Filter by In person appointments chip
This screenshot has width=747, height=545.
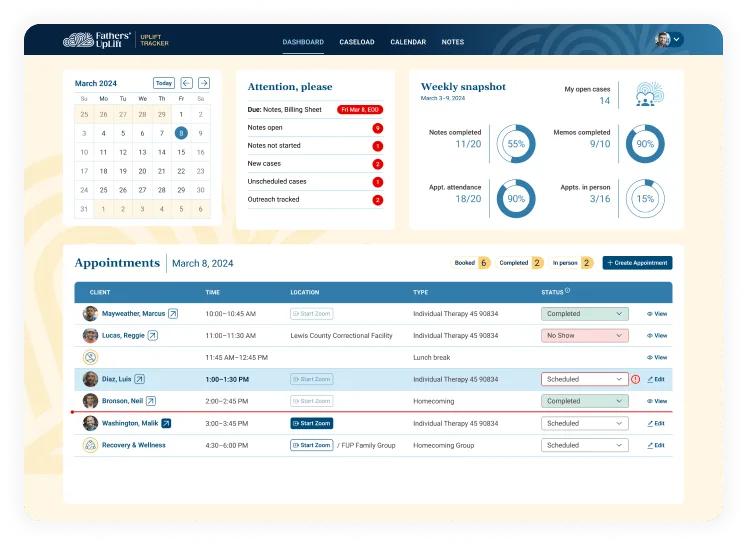[571, 262]
